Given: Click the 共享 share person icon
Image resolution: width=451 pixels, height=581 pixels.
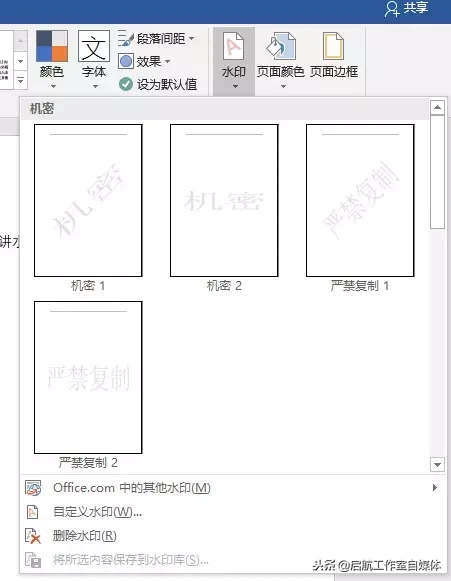Looking at the screenshot, I should coord(392,9).
